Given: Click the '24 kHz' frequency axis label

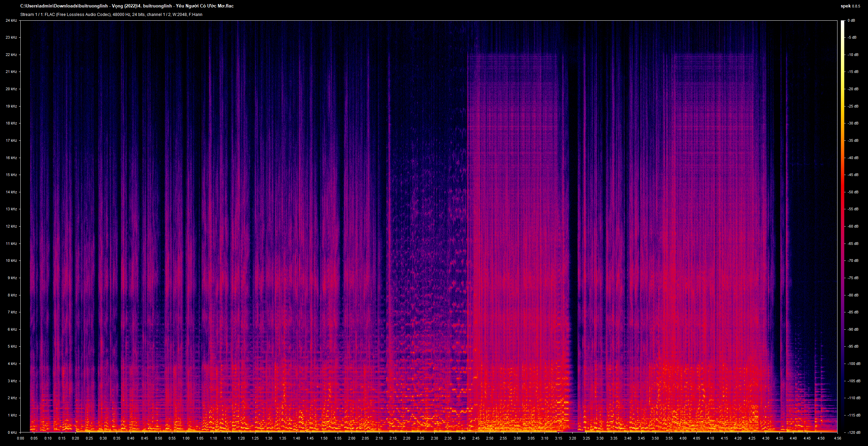Looking at the screenshot, I should point(11,20).
